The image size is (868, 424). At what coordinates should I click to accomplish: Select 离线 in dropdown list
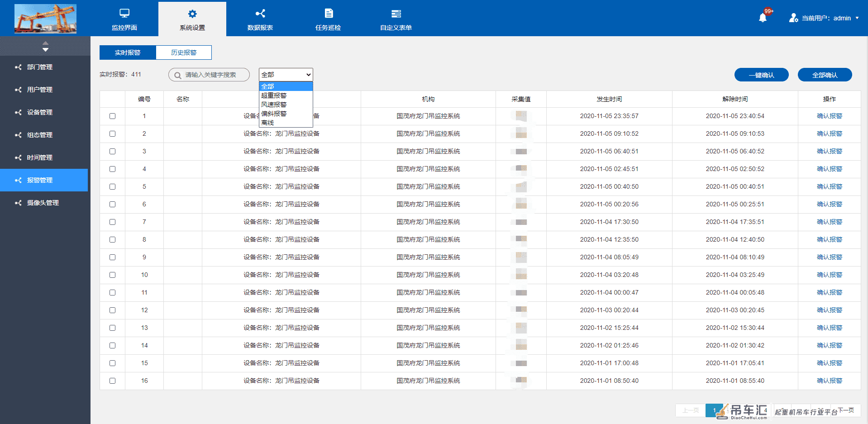point(286,123)
